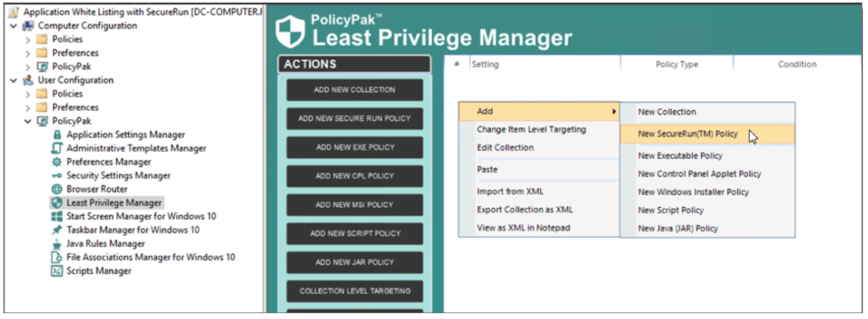Collapse the Computer Configuration node

(x=13, y=26)
